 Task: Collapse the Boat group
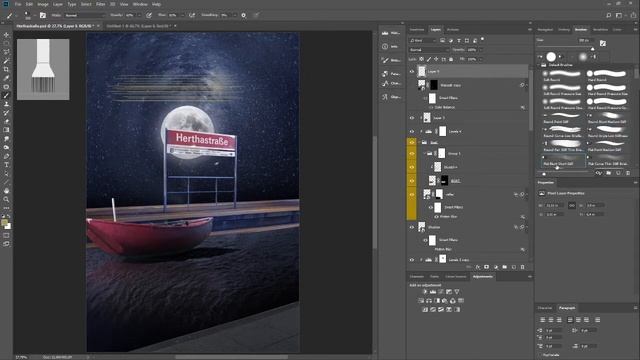420,142
